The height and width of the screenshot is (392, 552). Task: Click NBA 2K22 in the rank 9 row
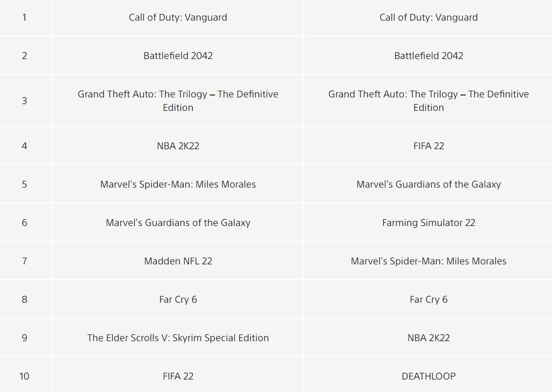pos(428,338)
